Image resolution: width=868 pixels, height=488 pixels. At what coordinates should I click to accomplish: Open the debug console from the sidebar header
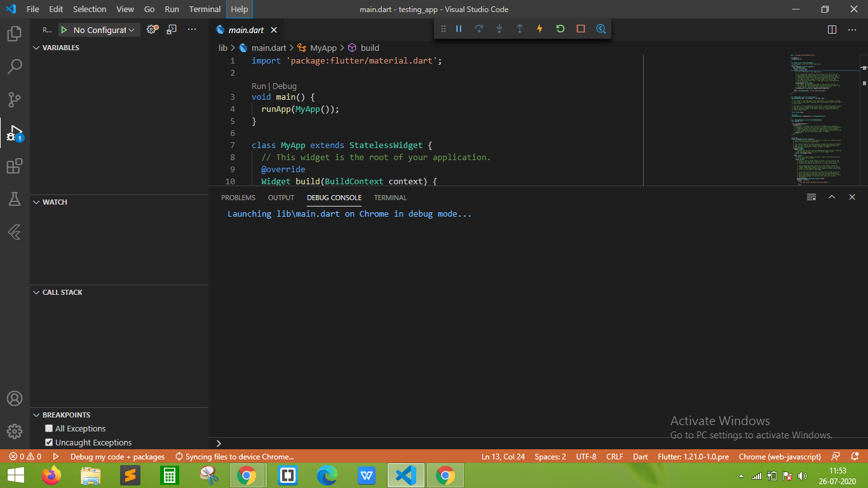[172, 30]
